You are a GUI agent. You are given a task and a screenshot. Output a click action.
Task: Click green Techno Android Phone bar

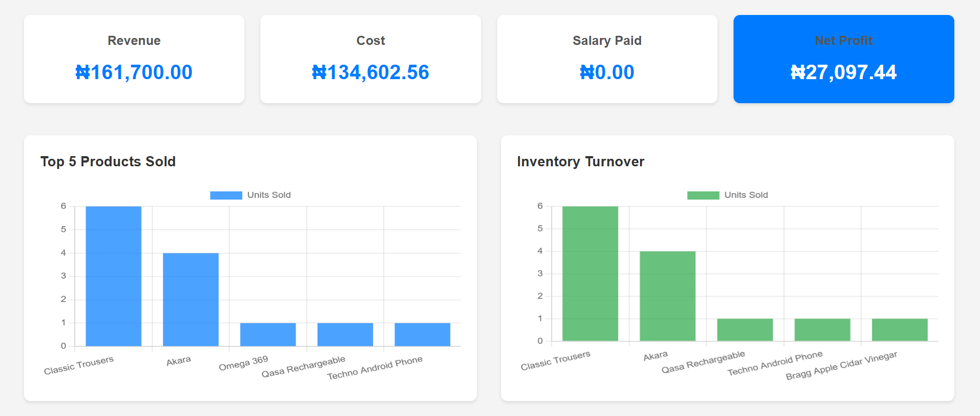click(822, 329)
